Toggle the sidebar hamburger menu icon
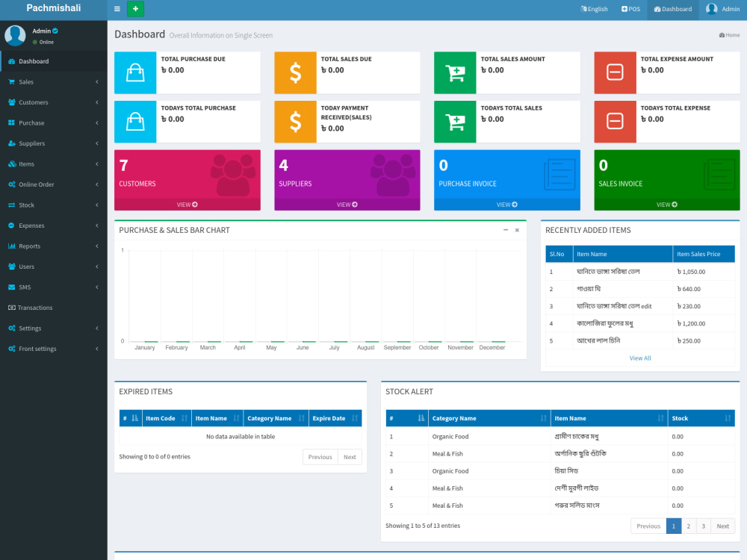 pos(117,8)
